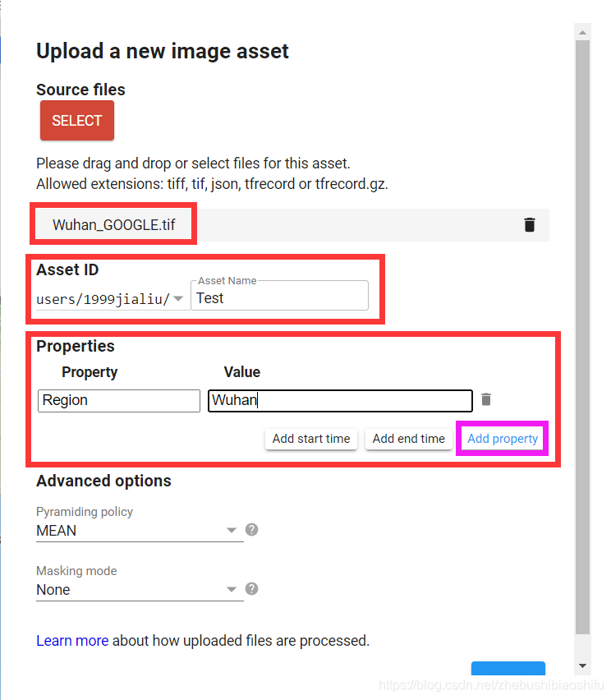Viewport: 611px width, 700px height.
Task: Click the scrollbar up arrow
Action: pos(582,32)
